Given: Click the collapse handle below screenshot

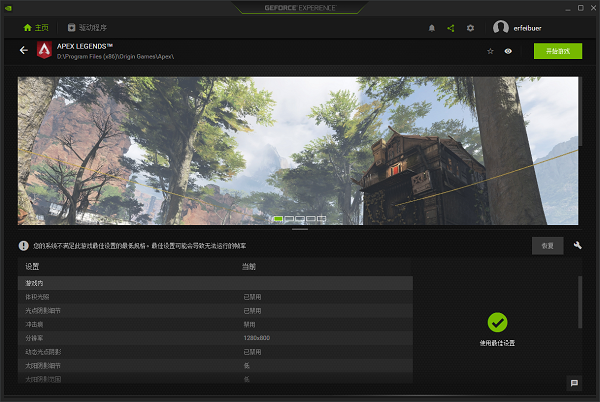Looking at the screenshot, I should click(x=300, y=229).
